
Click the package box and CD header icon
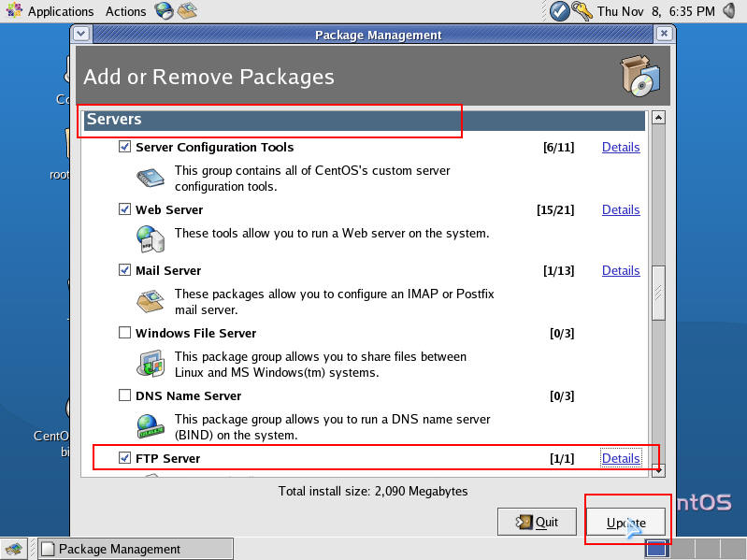coord(640,76)
